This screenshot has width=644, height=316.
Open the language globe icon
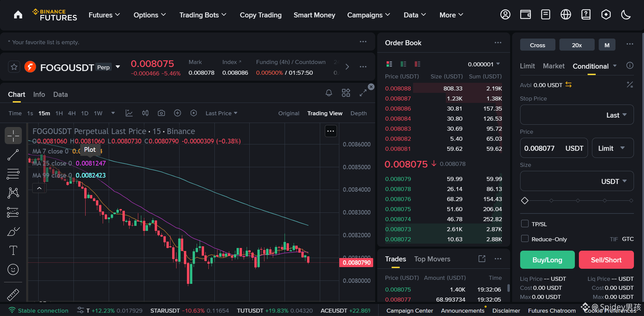coord(566,15)
